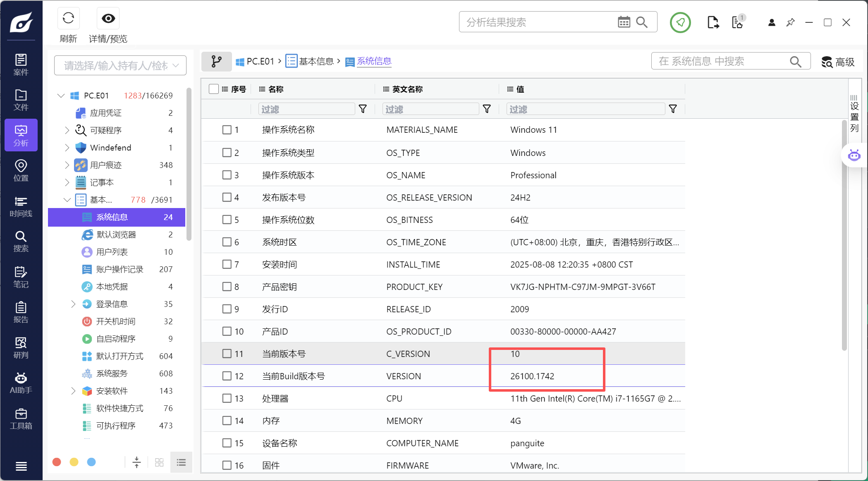This screenshot has height=481, width=868.
Task: Expand the 可疑程序 tree node
Action: click(x=67, y=130)
